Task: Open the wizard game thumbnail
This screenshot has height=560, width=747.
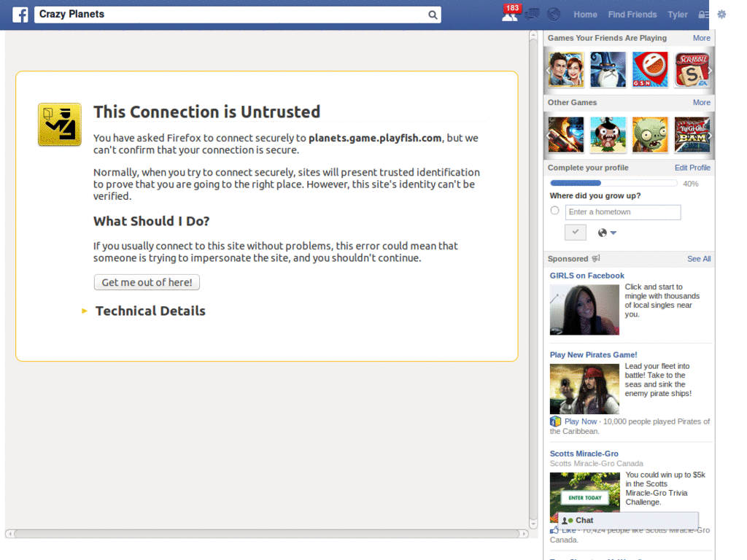Action: tap(608, 69)
